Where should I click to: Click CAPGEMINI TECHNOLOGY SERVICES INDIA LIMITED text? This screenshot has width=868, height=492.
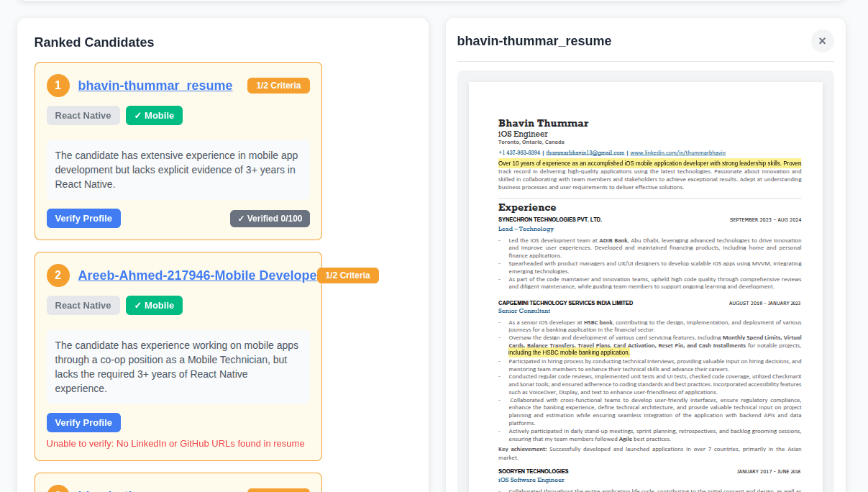click(566, 304)
